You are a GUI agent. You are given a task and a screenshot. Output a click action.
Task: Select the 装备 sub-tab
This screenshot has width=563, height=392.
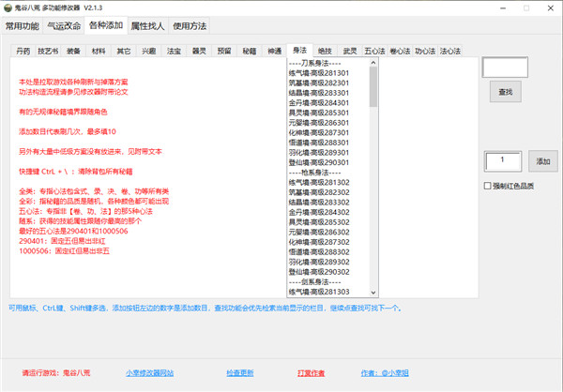click(x=73, y=51)
